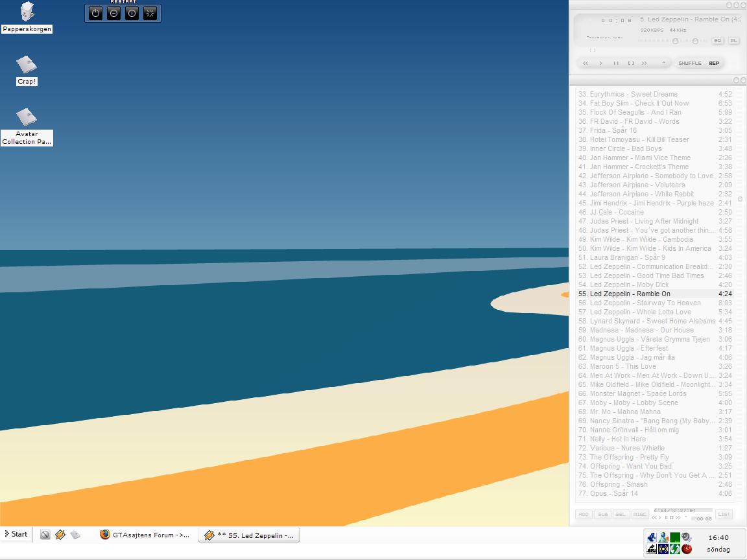This screenshot has height=560, width=747.
Task: Open the MISC menu in playlist editor
Action: [x=640, y=515]
